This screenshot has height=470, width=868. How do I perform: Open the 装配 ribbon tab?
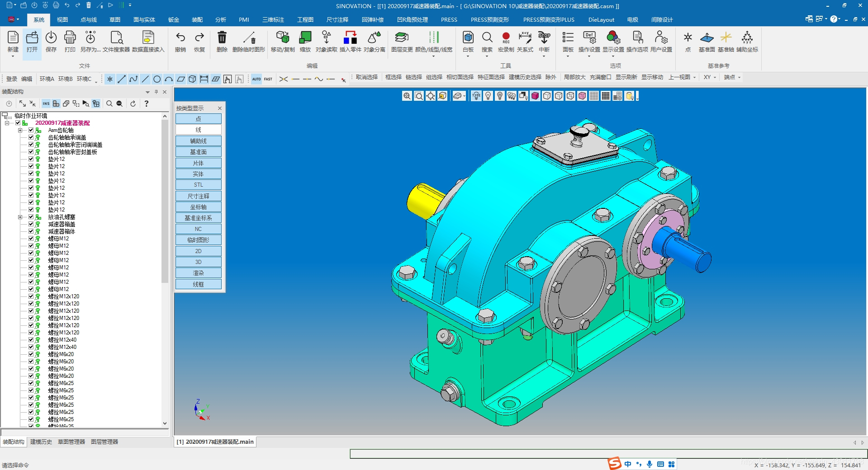(197, 20)
